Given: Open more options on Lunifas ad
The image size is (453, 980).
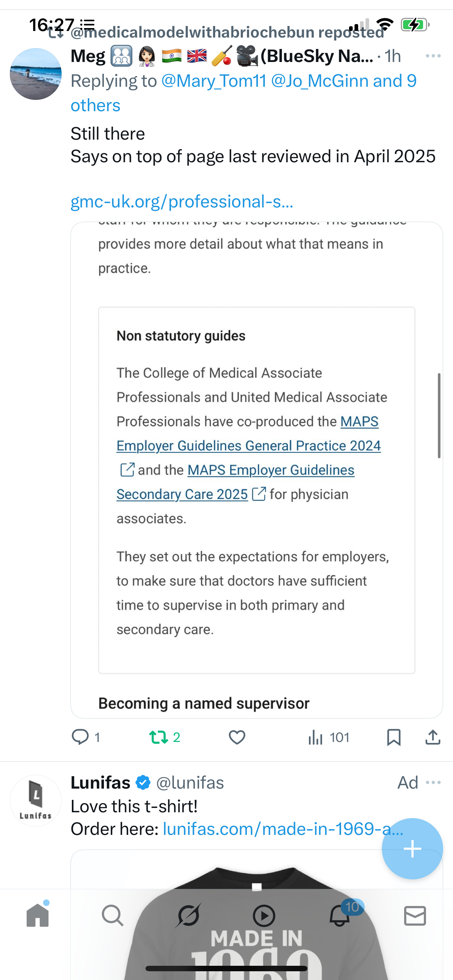Looking at the screenshot, I should click(433, 782).
